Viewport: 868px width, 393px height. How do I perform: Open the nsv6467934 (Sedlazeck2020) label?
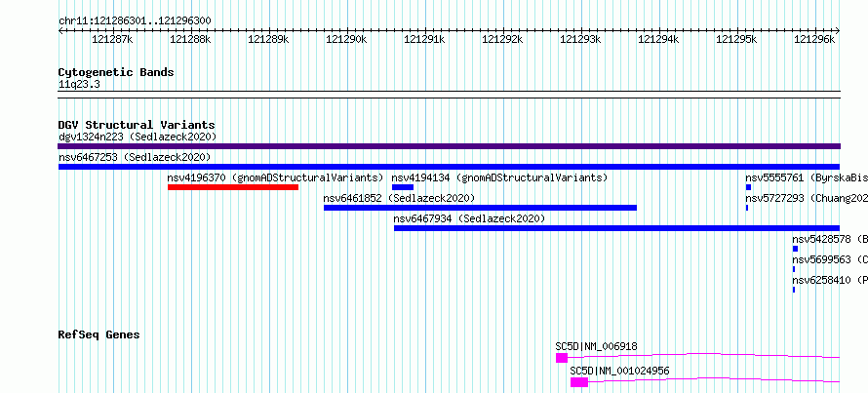point(469,218)
